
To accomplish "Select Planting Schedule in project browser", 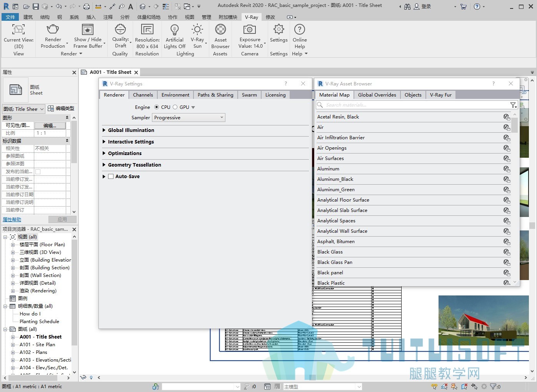I will (x=39, y=322).
